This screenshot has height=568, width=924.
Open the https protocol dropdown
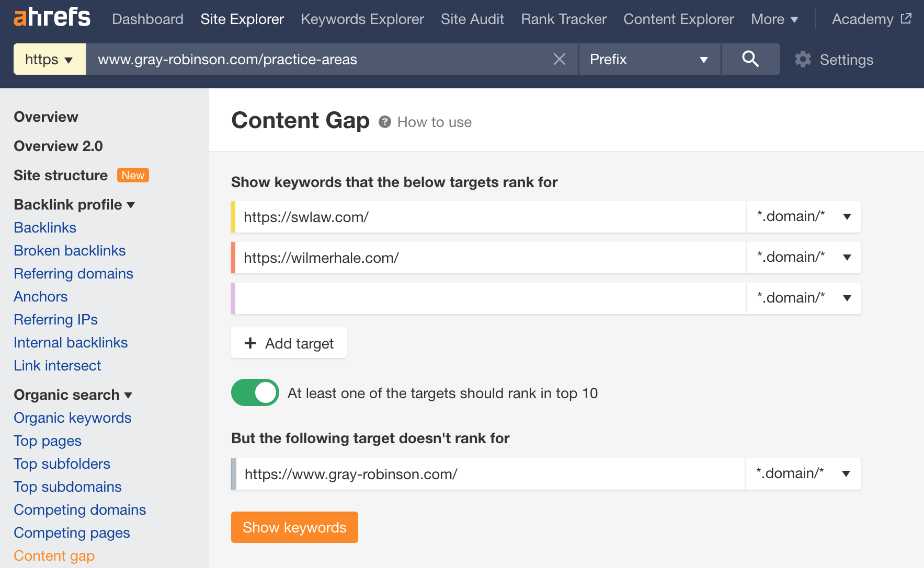(49, 59)
